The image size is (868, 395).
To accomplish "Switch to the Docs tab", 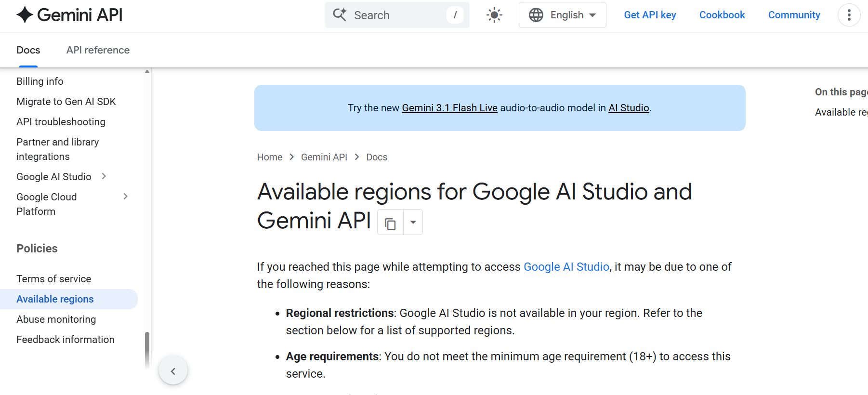I will coord(28,50).
